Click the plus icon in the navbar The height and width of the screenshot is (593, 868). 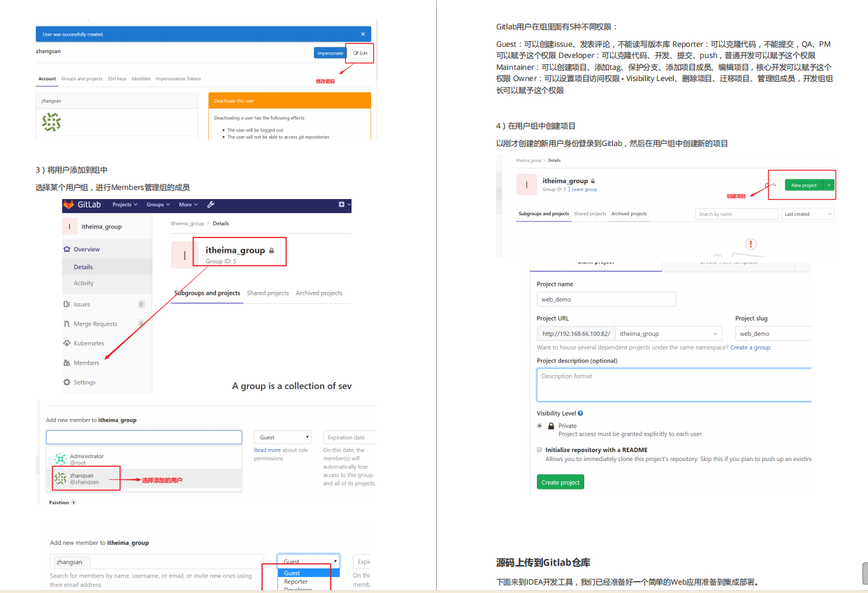point(341,205)
